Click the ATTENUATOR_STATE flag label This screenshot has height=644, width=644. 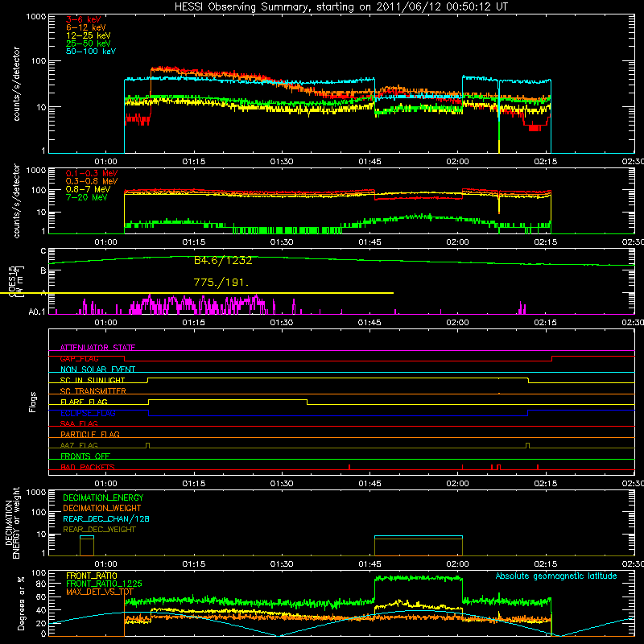tap(97, 348)
